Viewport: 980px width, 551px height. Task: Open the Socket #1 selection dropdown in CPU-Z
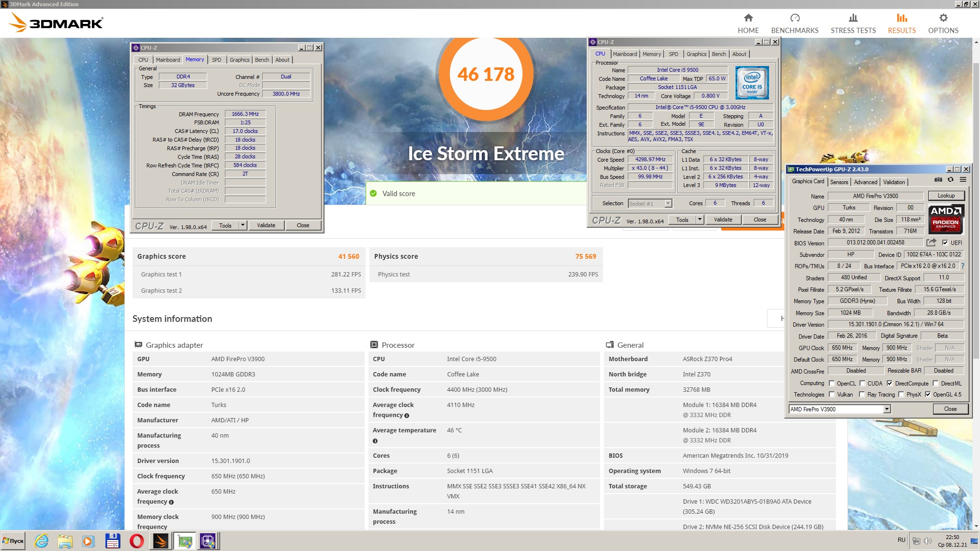[x=668, y=203]
